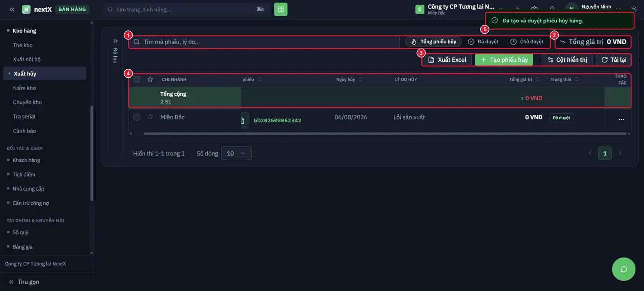Star the Miền Bắc row as favorite
644x291 pixels.
point(150,117)
